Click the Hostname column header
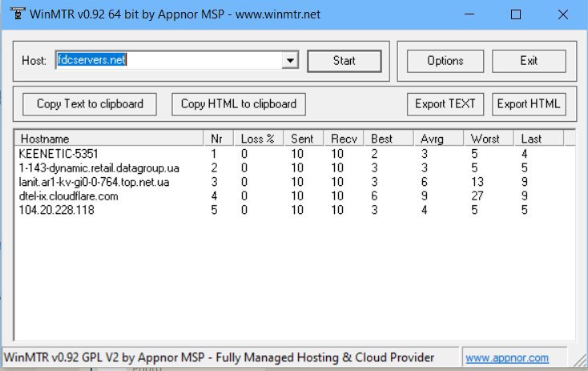Screen dimensions: 588x371 click(x=109, y=139)
